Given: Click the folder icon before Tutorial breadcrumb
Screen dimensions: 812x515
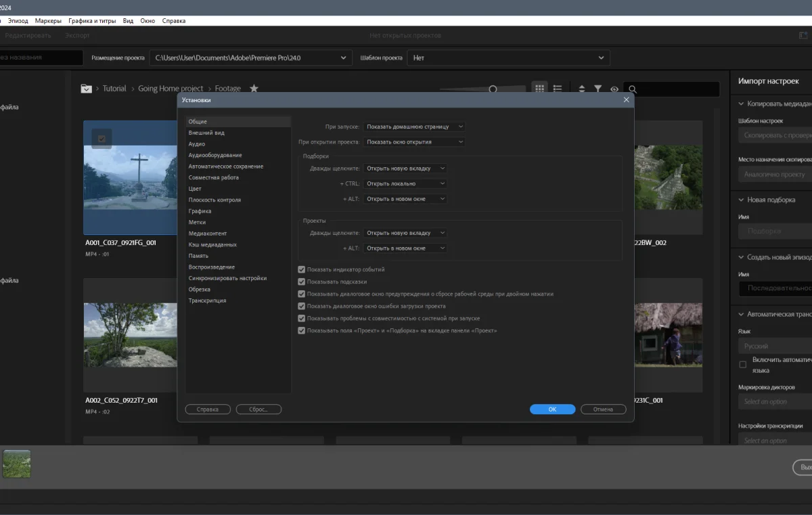Looking at the screenshot, I should [87, 89].
